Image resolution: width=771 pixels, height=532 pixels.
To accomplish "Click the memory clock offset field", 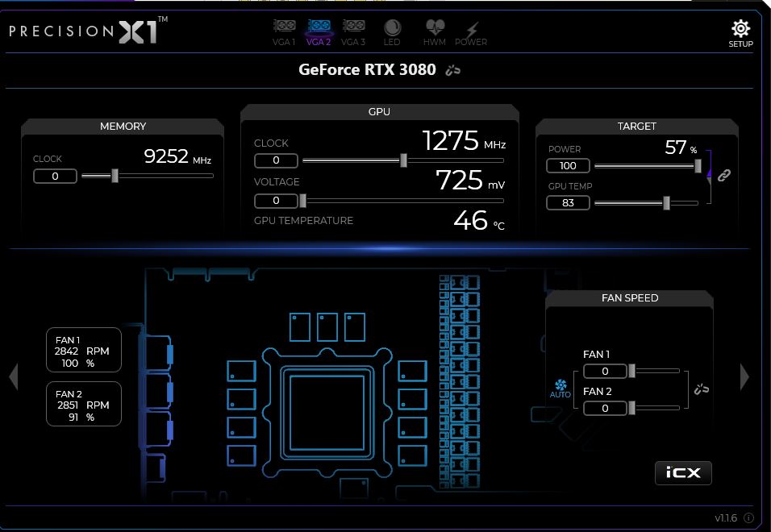I will click(55, 176).
